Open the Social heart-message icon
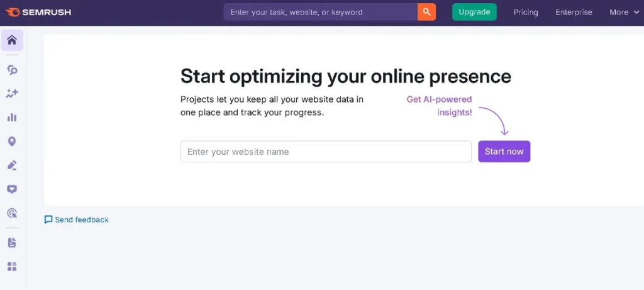Viewport: 644px width, 290px height. pyautogui.click(x=12, y=189)
